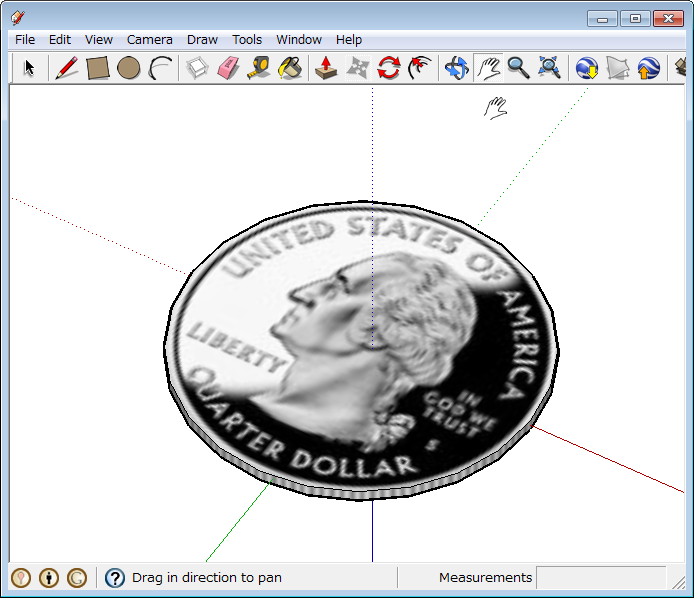The height and width of the screenshot is (598, 694).
Task: Activate the Arc tool
Action: [x=160, y=68]
